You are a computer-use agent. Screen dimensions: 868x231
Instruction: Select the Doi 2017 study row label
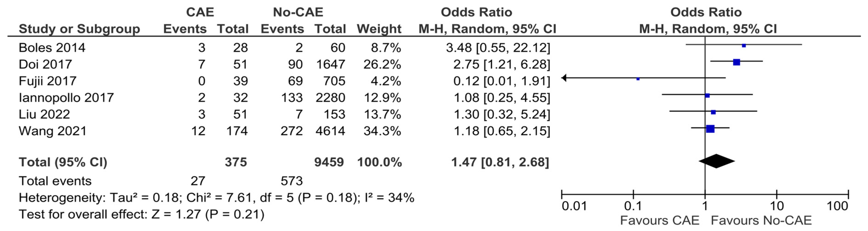46,64
